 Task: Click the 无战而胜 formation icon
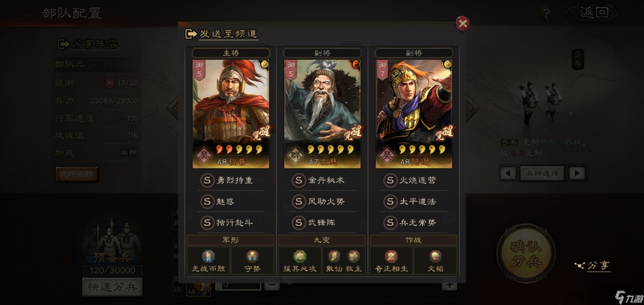tap(208, 256)
